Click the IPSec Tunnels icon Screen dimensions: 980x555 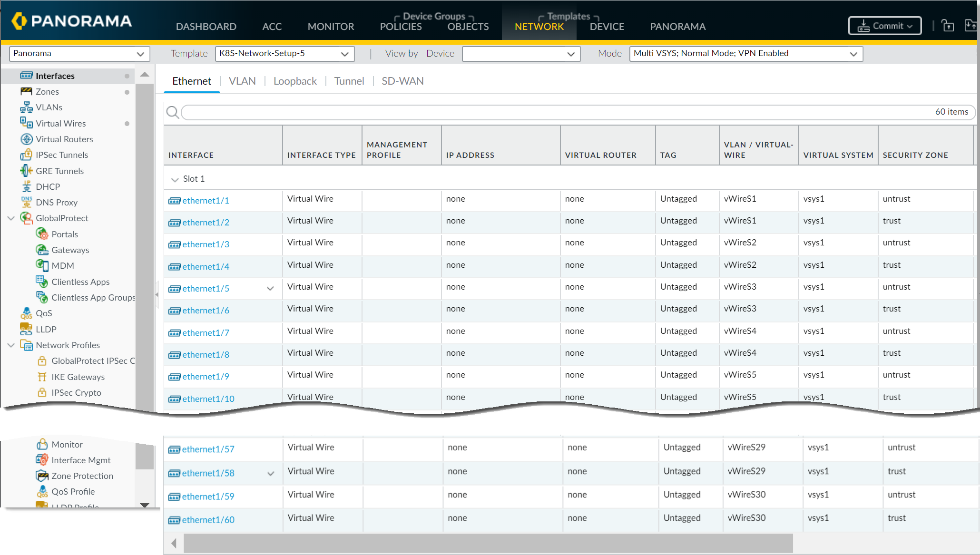pyautogui.click(x=26, y=155)
